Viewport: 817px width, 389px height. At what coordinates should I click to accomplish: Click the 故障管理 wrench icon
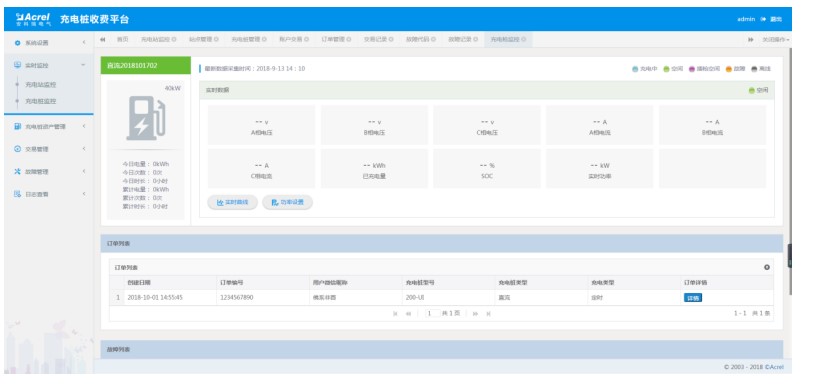click(17, 171)
